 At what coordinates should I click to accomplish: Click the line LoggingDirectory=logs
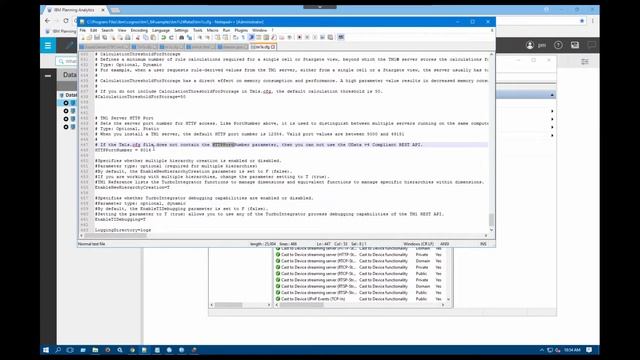click(x=123, y=230)
